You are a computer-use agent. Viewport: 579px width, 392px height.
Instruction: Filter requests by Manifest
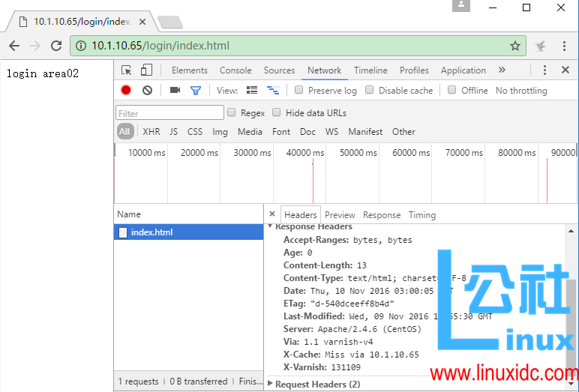click(x=365, y=132)
